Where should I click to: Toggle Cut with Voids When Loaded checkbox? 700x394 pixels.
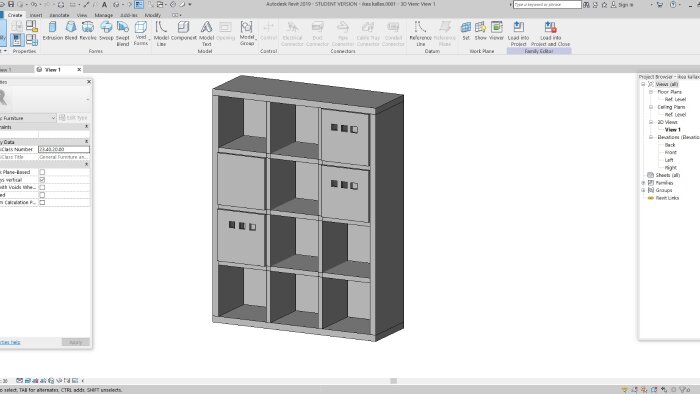coord(42,187)
